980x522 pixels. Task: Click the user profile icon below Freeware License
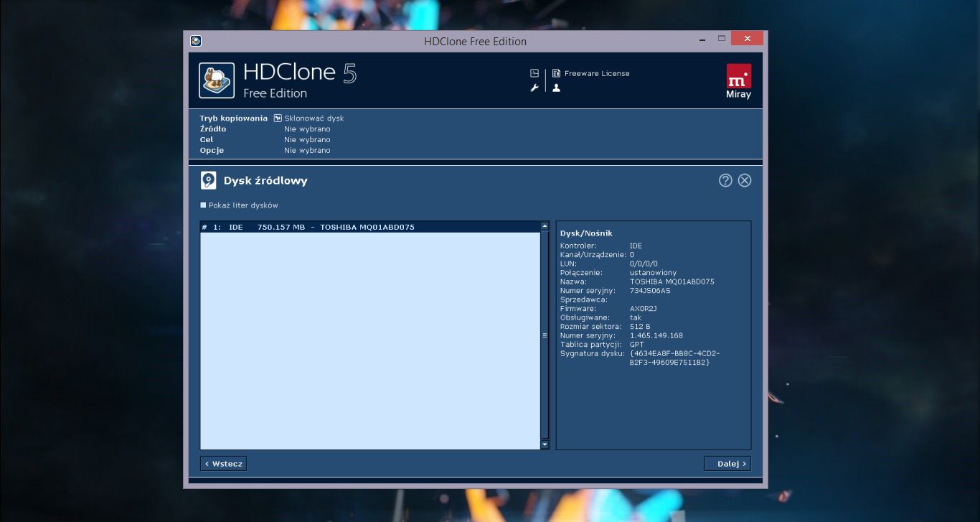(x=556, y=88)
